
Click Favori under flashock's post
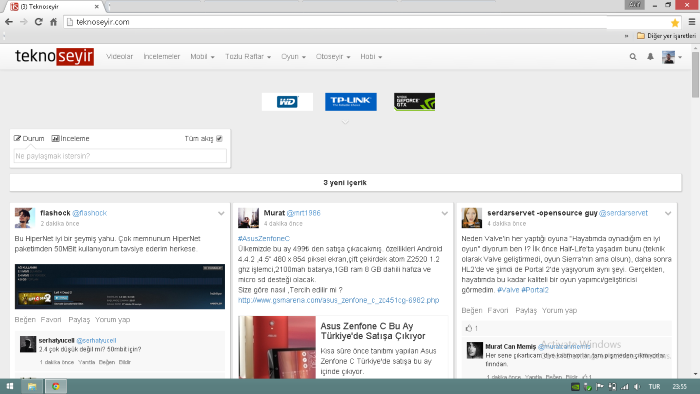(51, 319)
